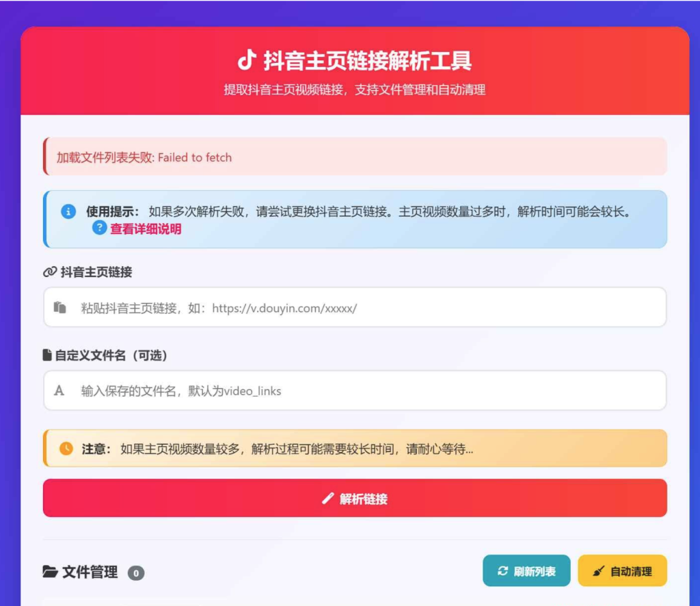Click the open folder icon beside 文件管理
Viewport: 700px width, 606px height.
click(50, 572)
